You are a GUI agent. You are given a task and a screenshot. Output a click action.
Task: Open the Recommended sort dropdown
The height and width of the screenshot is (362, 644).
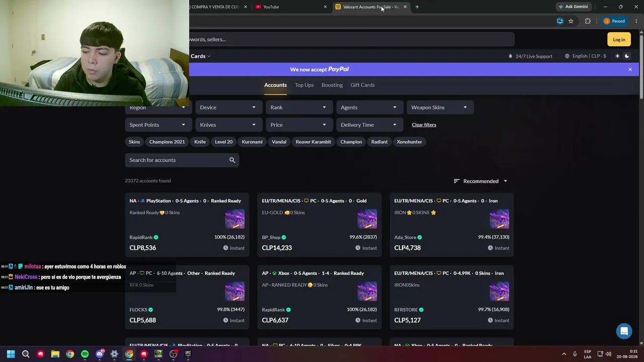(x=480, y=181)
